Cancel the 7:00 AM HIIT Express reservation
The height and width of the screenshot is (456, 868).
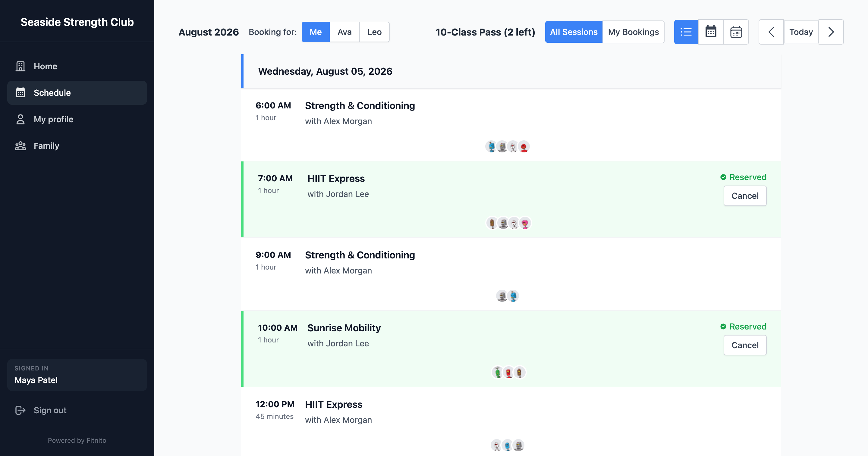[x=745, y=196]
